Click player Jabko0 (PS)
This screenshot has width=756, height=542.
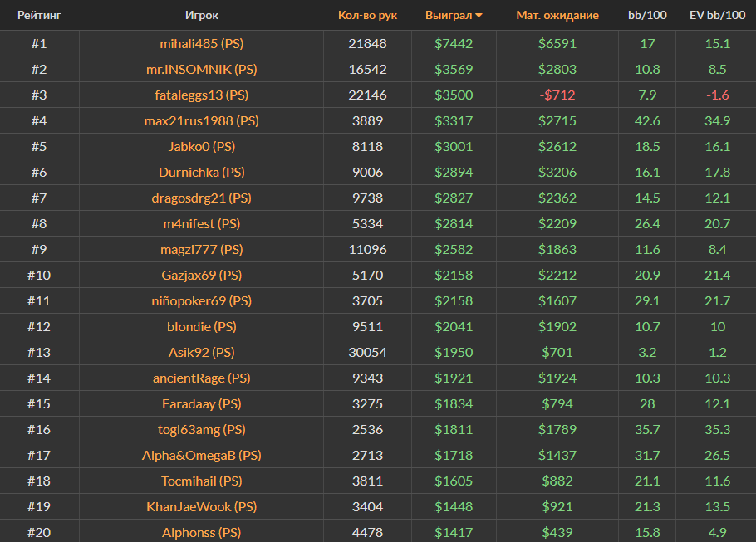(x=201, y=146)
